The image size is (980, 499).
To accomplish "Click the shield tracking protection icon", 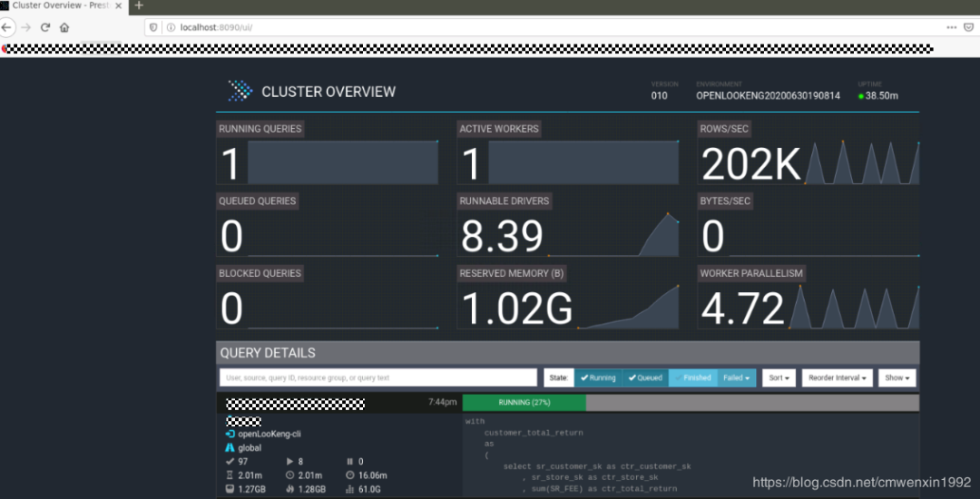I will pyautogui.click(x=154, y=27).
